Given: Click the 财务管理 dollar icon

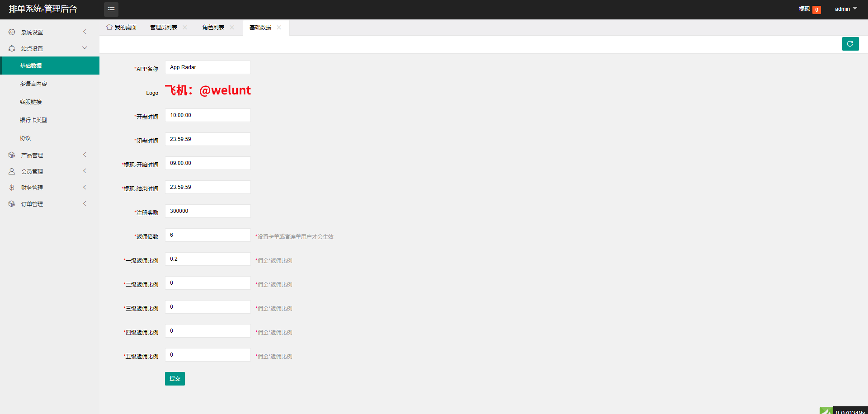Looking at the screenshot, I should tap(12, 188).
